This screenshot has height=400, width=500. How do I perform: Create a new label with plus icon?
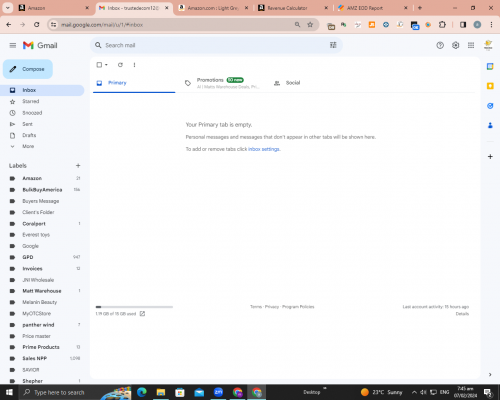[78, 166]
